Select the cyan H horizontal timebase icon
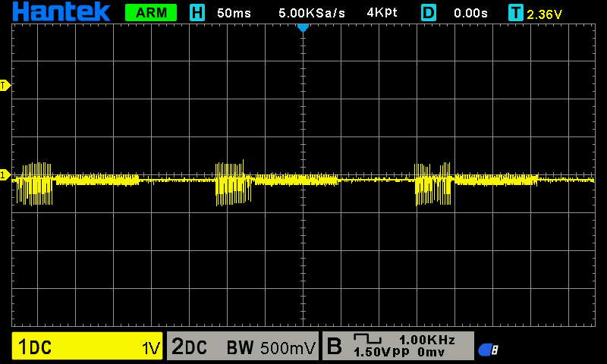Screen dimensions: 607x364 [x=197, y=13]
